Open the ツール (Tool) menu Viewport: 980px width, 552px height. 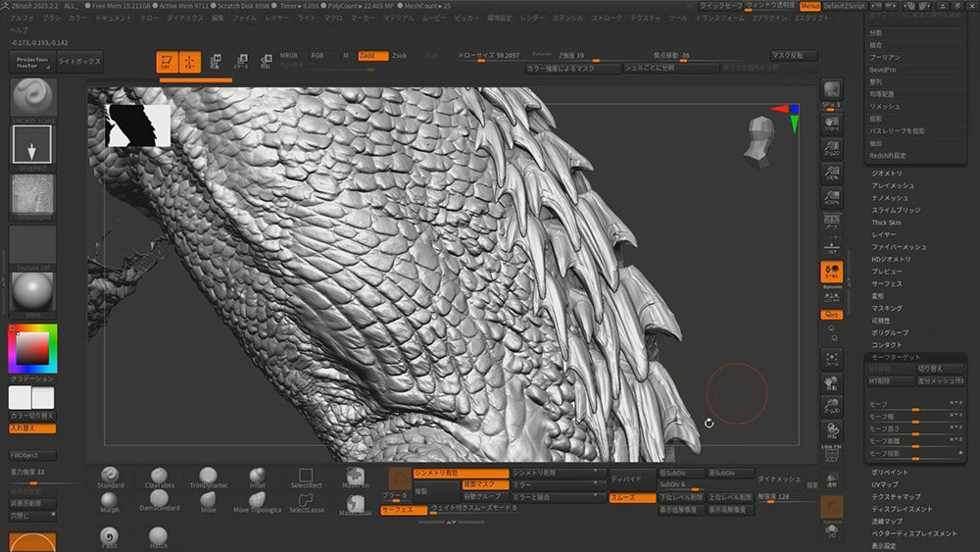[x=678, y=19]
